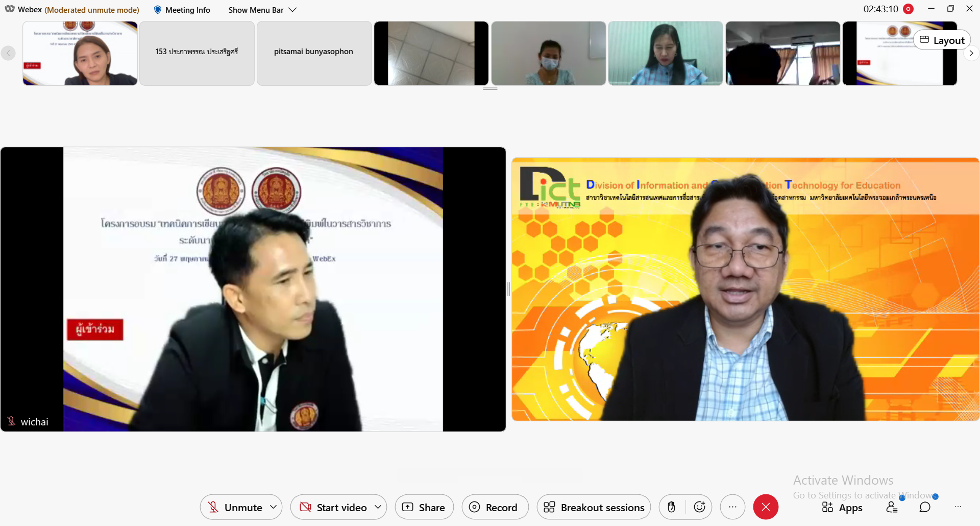Restore down the Webex window
Screen dimensions: 980x526
[950, 9]
